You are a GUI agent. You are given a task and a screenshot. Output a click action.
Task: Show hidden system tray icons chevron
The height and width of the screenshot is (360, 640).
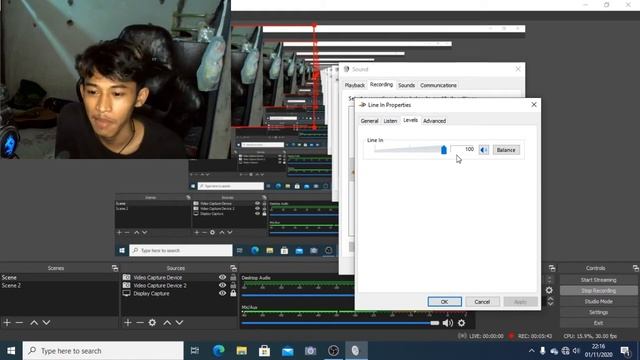(x=531, y=351)
